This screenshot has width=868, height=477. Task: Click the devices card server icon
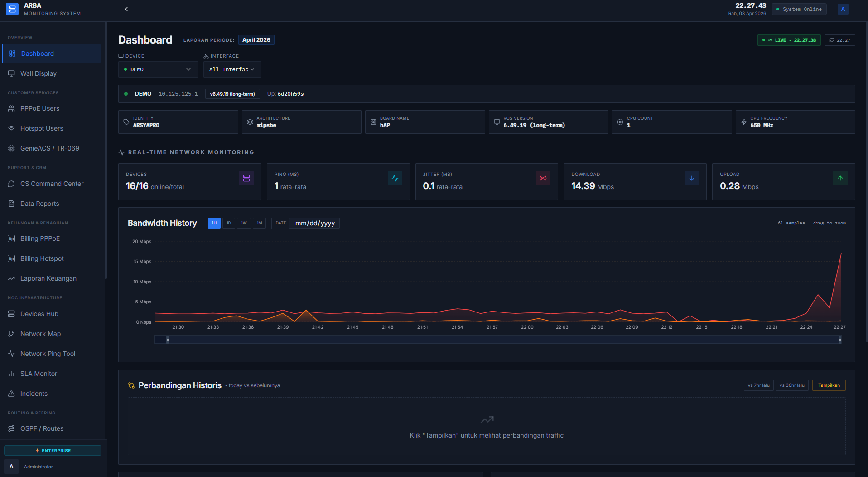[x=246, y=178]
